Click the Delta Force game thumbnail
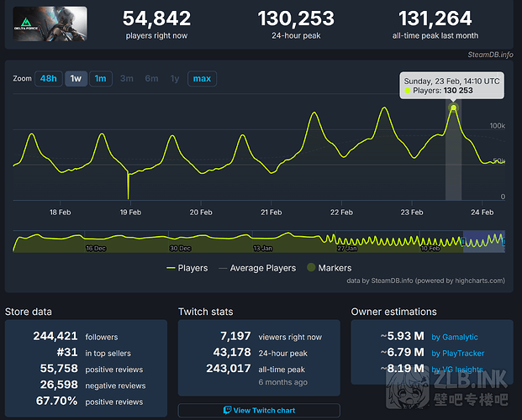The width and height of the screenshot is (522, 420). pos(50,25)
